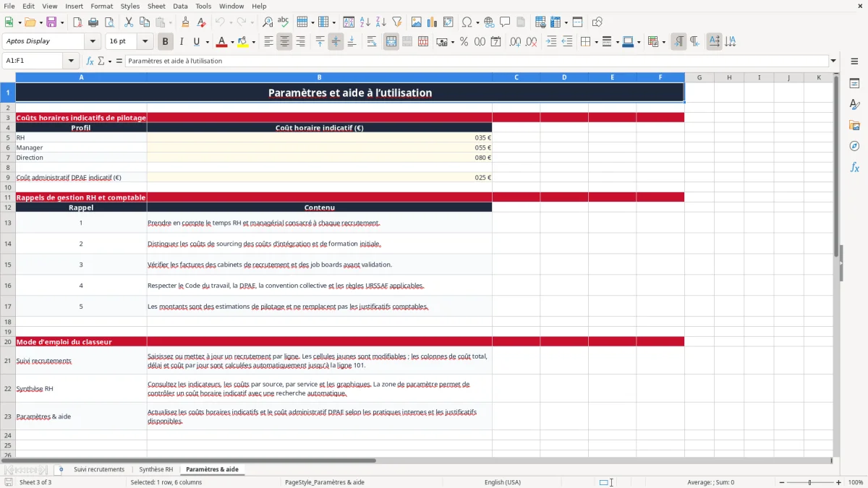Open Find and Replace
The width and height of the screenshot is (868, 488).
268,22
